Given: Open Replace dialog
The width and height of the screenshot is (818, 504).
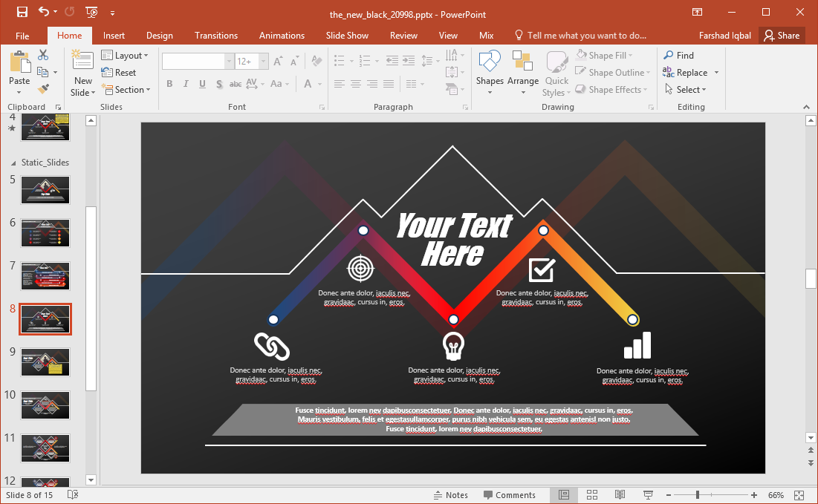Looking at the screenshot, I should pos(685,73).
